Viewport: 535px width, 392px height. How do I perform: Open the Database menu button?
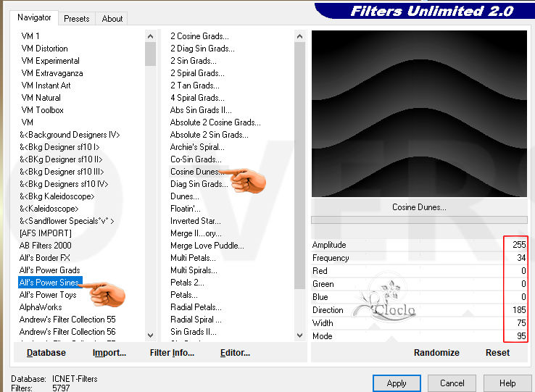(46, 353)
